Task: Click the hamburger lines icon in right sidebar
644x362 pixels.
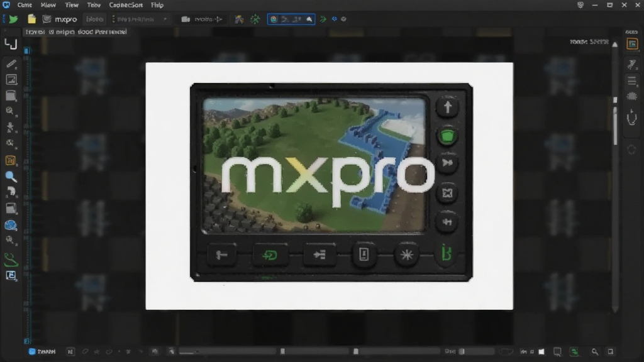Action: pos(632,81)
